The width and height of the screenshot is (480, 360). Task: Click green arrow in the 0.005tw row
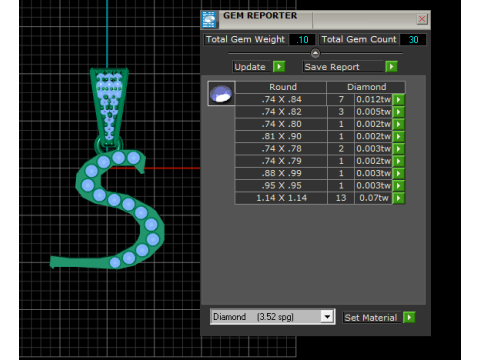398,112
